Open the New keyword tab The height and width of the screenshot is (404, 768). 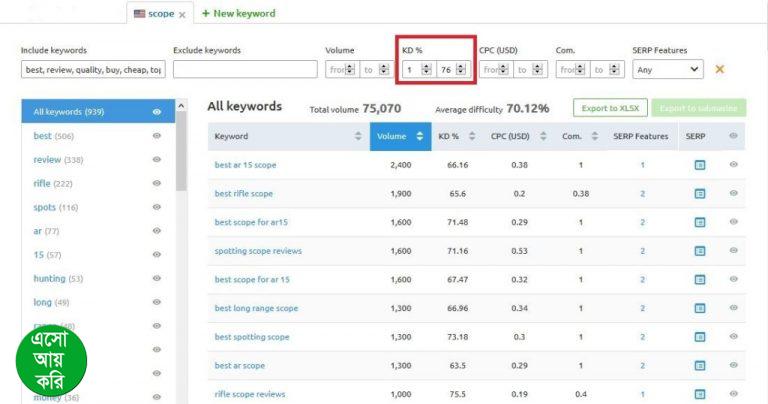[239, 14]
